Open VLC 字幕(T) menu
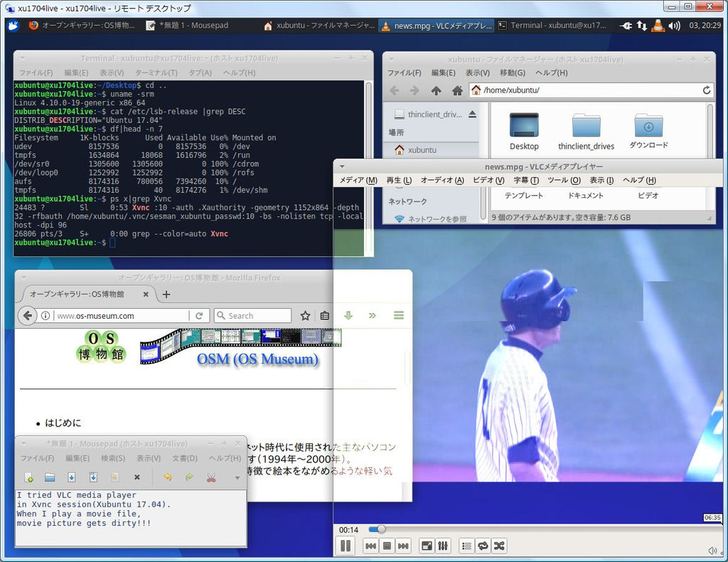Image resolution: width=728 pixels, height=562 pixels. coord(526,180)
